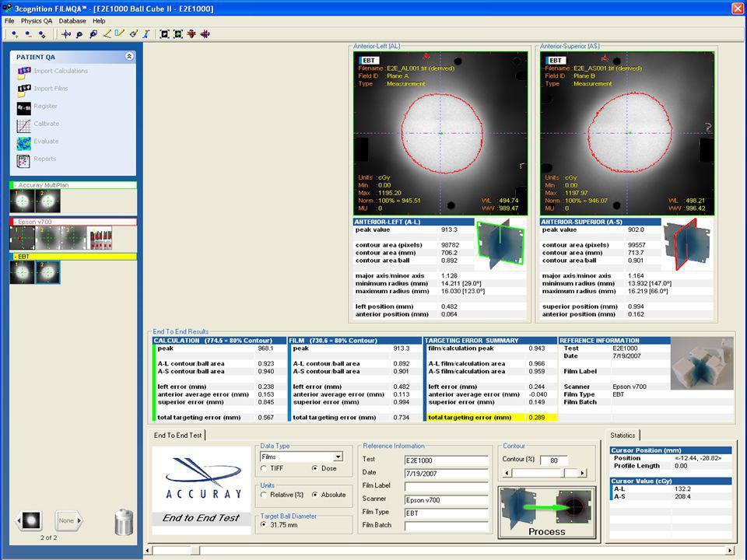
Task: Click the Import Films icon
Action: point(24,90)
